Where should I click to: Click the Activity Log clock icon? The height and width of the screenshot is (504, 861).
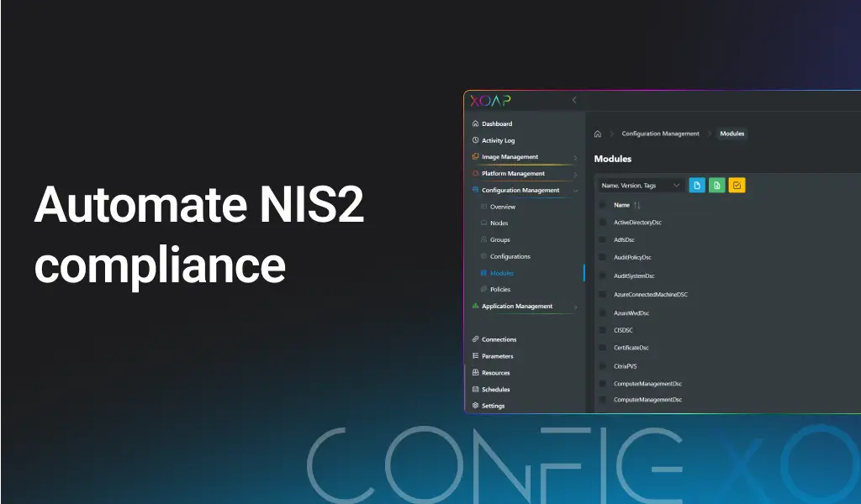coord(477,140)
